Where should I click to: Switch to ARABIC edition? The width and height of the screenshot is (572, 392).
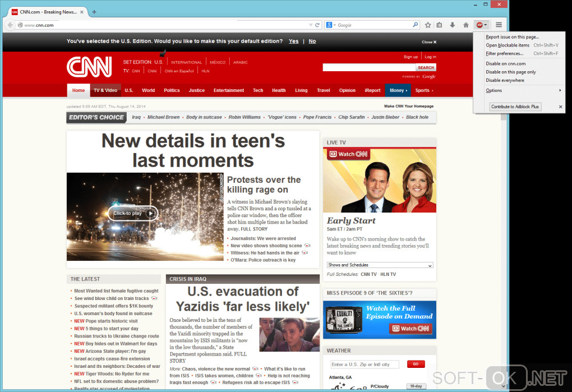(241, 62)
